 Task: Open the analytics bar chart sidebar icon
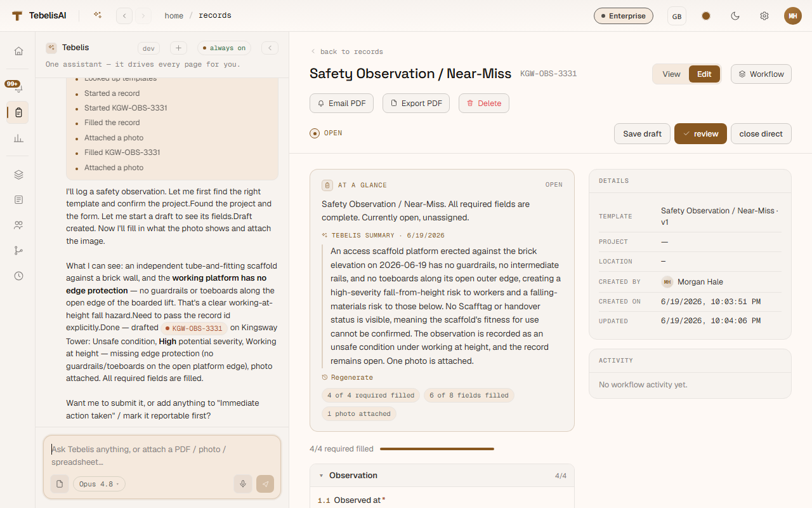(x=18, y=138)
